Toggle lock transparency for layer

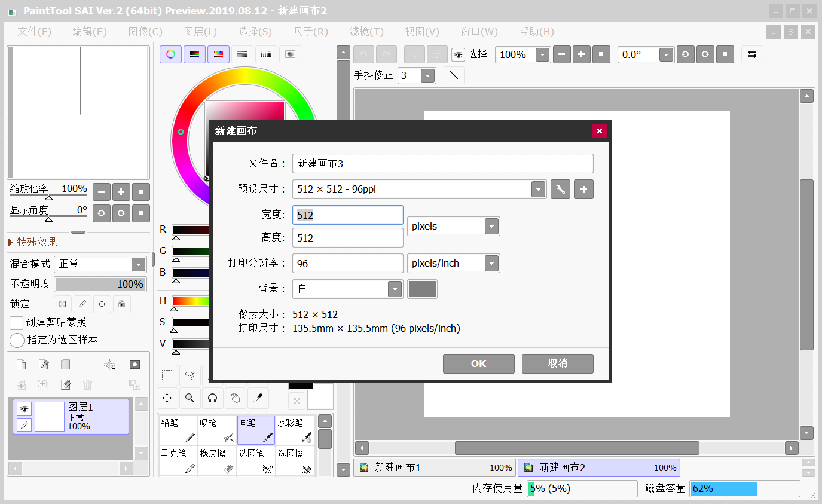(x=62, y=304)
